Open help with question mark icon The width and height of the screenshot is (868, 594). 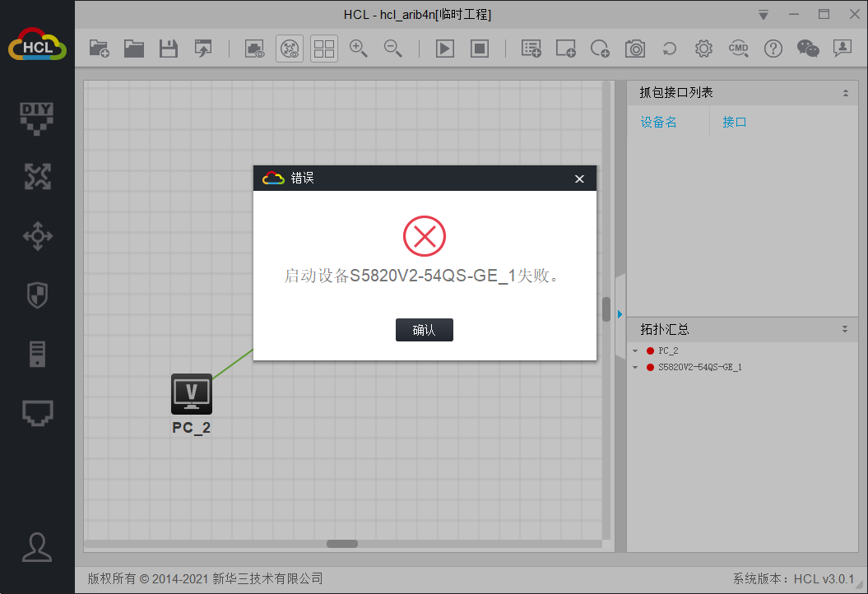[773, 49]
